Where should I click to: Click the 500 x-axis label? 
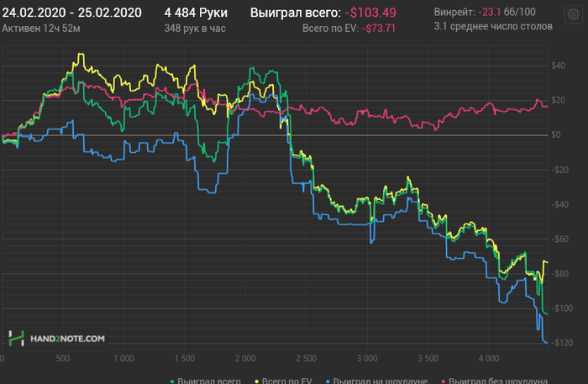click(63, 359)
